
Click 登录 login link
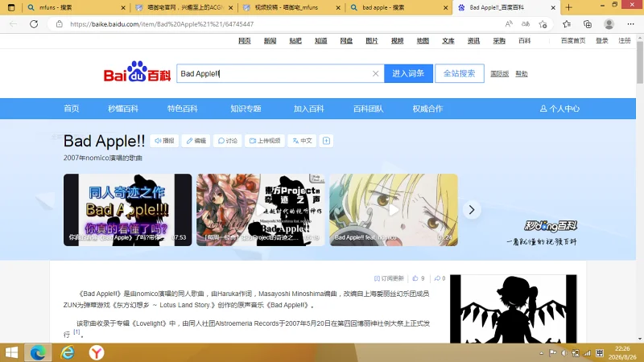click(x=602, y=41)
